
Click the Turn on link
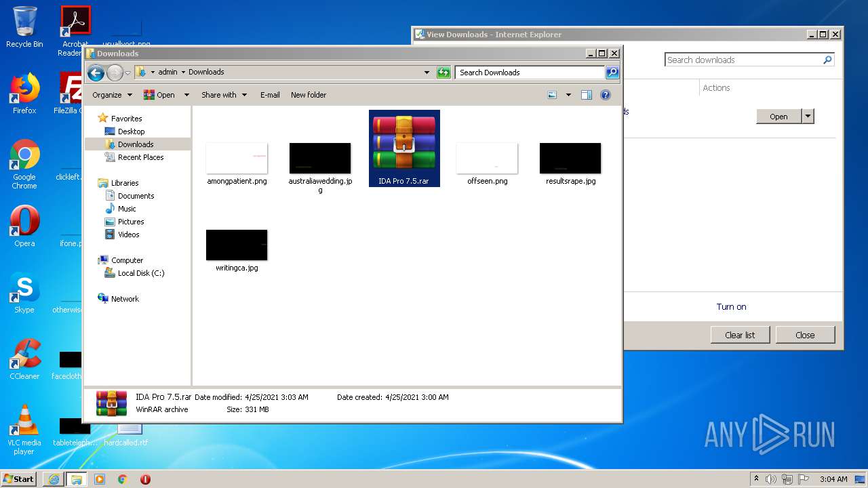(x=731, y=307)
